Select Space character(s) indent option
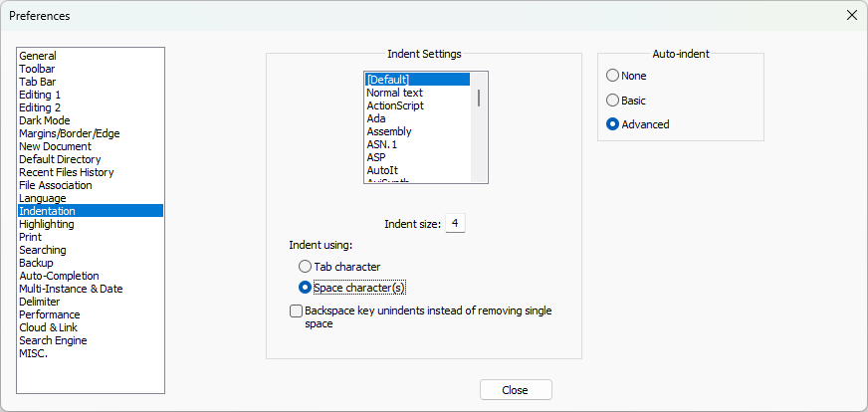Viewport: 868px width, 412px height. (306, 288)
